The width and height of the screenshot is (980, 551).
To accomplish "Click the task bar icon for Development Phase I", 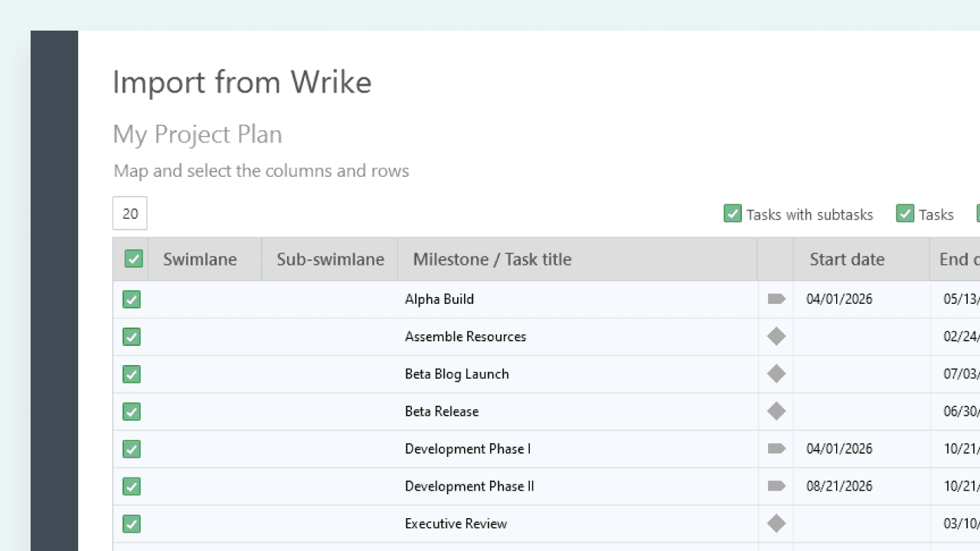I will [x=776, y=449].
